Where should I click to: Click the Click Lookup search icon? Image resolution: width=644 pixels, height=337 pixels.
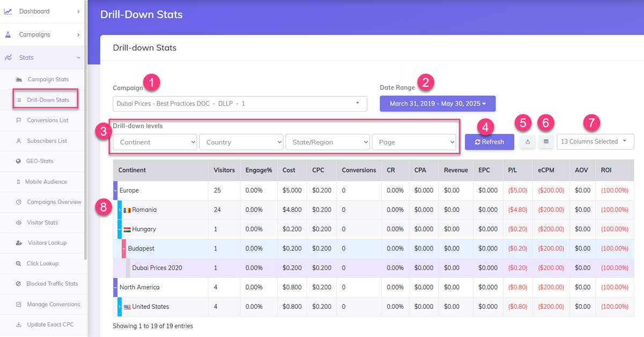pos(19,263)
